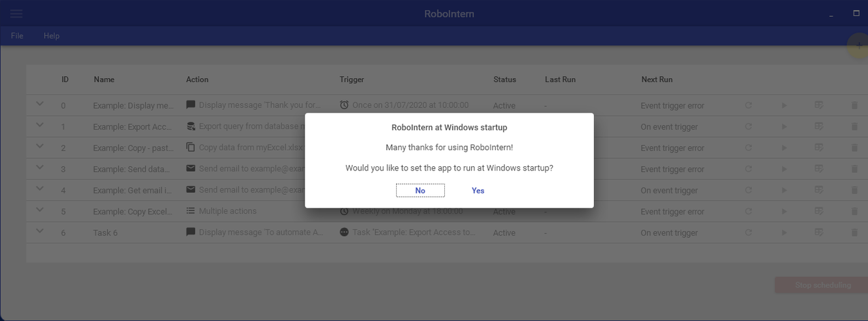Run the 'Example: Display me...' task now
Screen dimensions: 868x321
pos(784,105)
